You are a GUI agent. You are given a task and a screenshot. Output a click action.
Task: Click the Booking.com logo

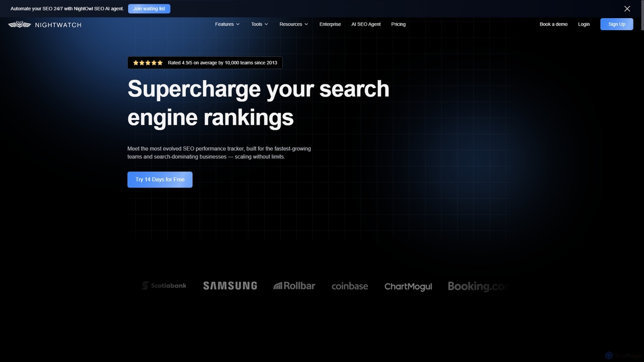tap(478, 286)
